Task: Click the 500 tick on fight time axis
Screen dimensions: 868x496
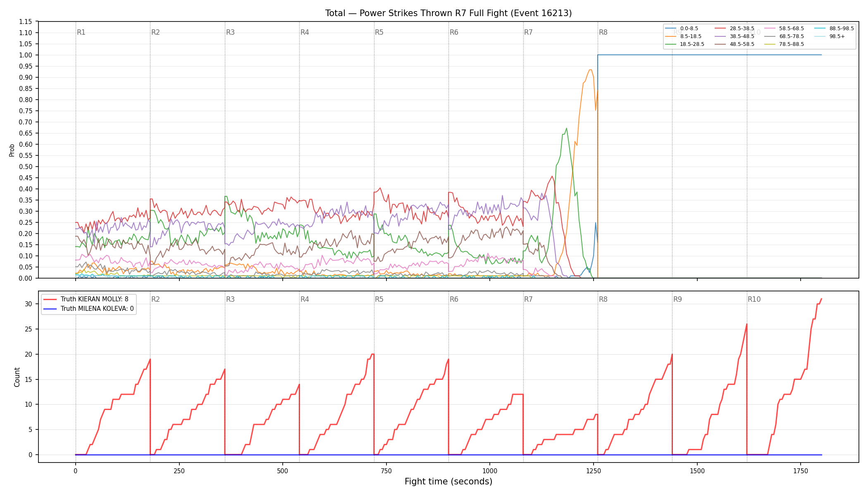Action: point(283,471)
